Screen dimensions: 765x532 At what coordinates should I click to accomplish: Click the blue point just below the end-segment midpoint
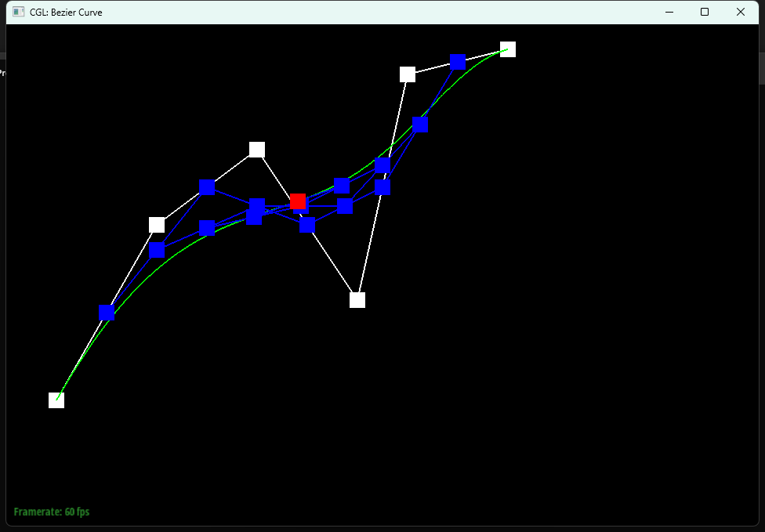(420, 125)
